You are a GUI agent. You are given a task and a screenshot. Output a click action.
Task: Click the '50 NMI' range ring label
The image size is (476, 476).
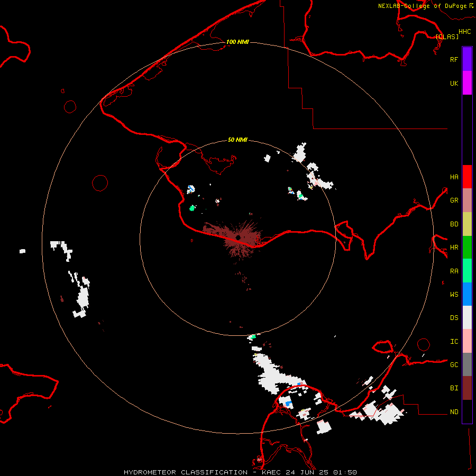237,140
